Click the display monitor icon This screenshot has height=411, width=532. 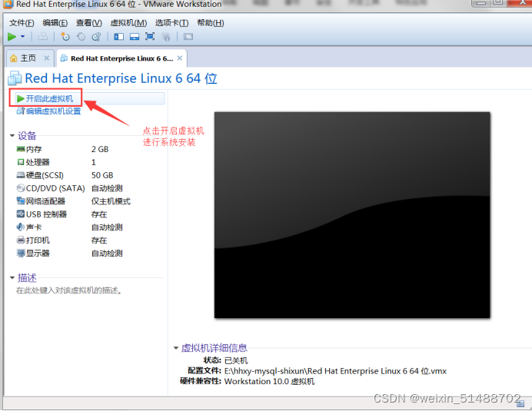21,253
